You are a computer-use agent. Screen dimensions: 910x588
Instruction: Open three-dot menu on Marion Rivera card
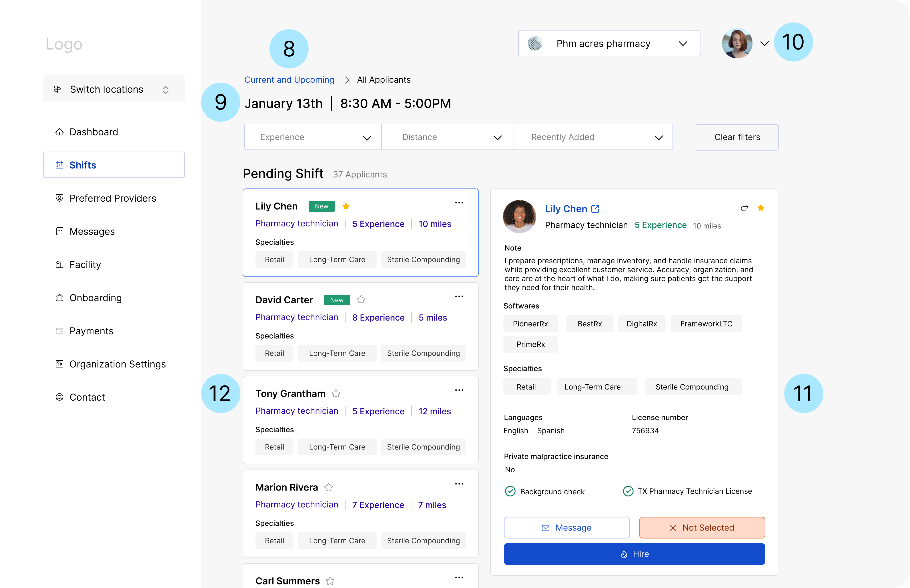click(459, 484)
